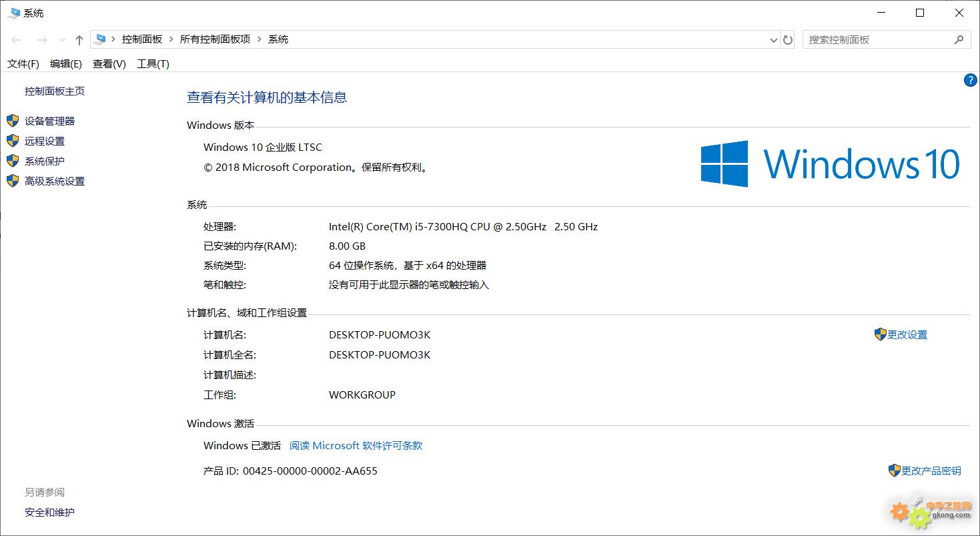This screenshot has width=980, height=536.
Task: Click 更改设置 link
Action: pos(907,335)
